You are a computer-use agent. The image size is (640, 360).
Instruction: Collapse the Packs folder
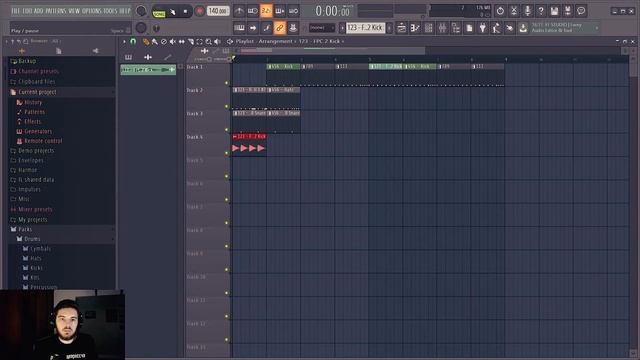25,229
